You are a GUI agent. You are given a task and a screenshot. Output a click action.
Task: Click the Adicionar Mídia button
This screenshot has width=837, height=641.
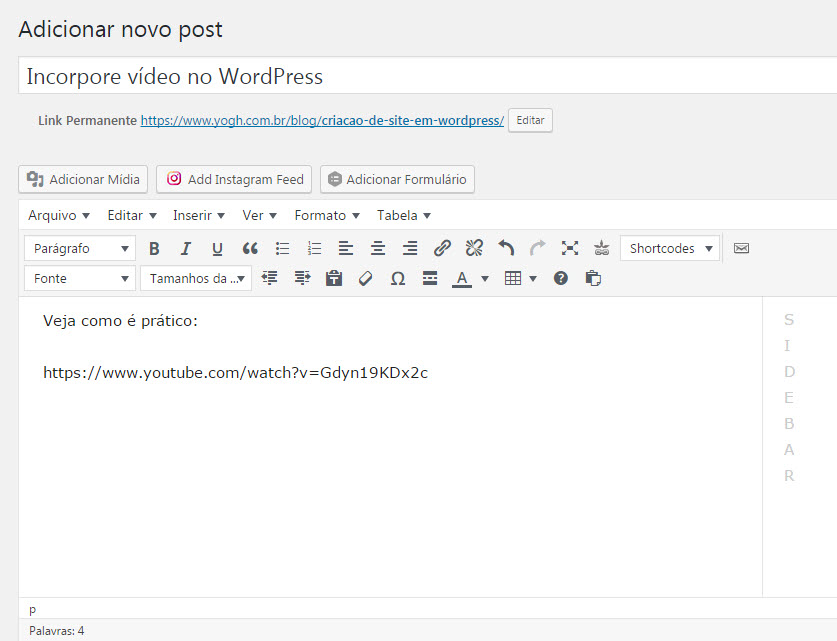84,179
